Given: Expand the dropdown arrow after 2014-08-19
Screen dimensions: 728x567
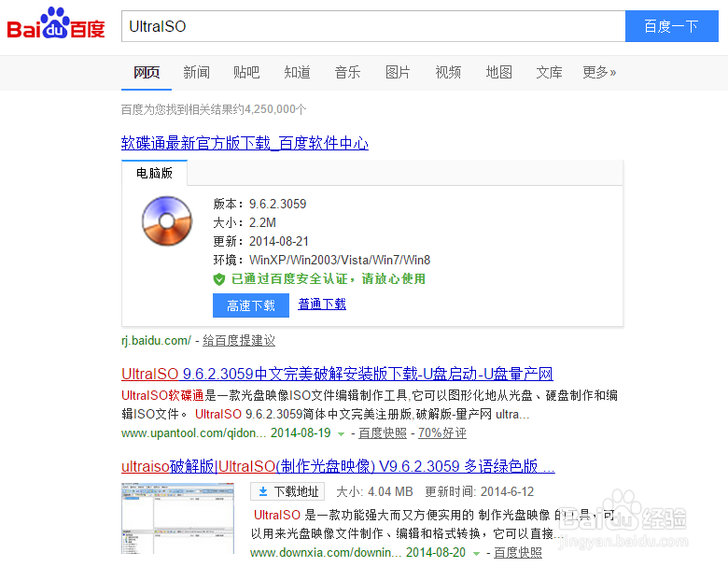Looking at the screenshot, I should point(341,434).
